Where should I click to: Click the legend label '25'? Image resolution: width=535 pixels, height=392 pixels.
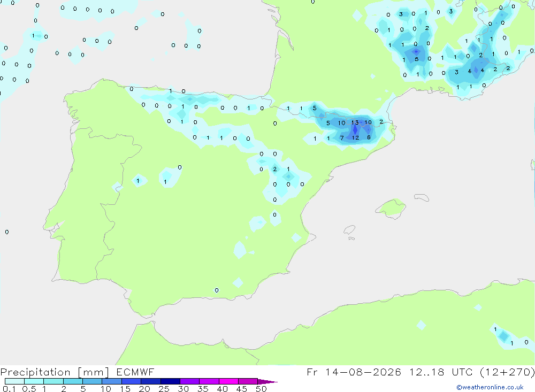click(x=164, y=389)
